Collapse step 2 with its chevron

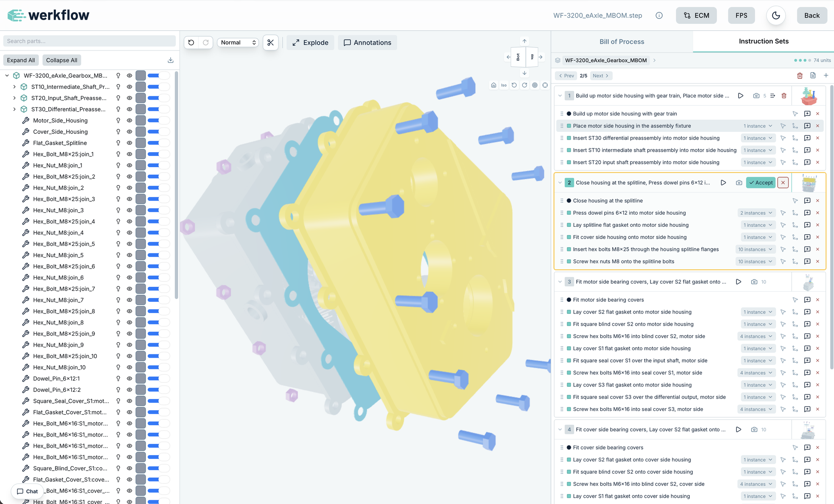coord(560,183)
